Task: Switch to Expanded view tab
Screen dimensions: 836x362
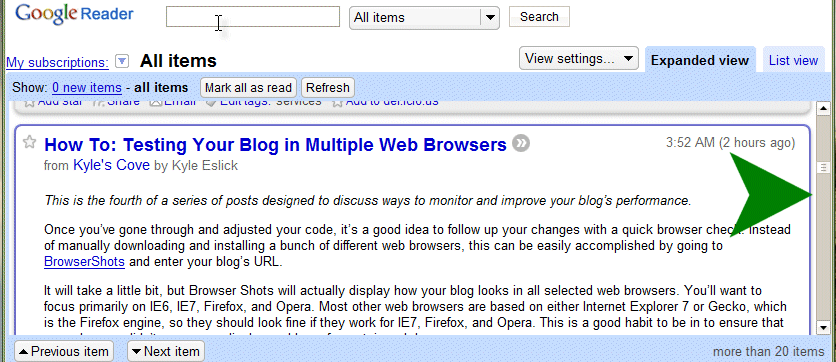Action: click(x=700, y=61)
